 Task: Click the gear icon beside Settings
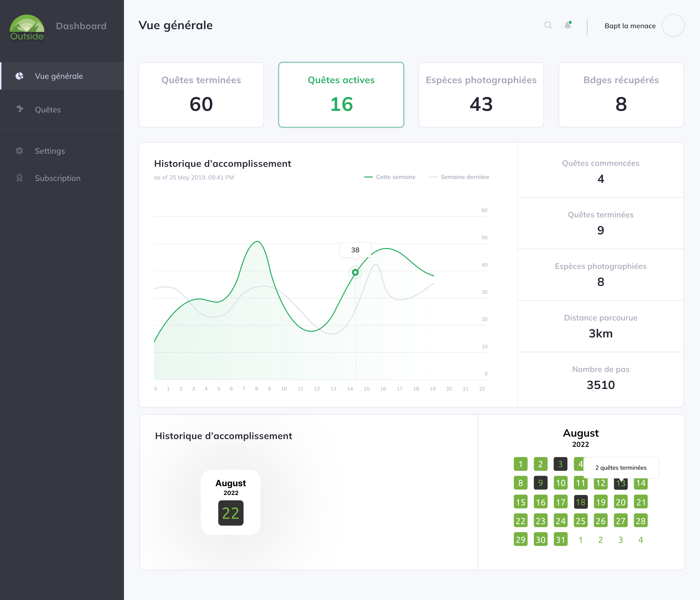pyautogui.click(x=20, y=151)
